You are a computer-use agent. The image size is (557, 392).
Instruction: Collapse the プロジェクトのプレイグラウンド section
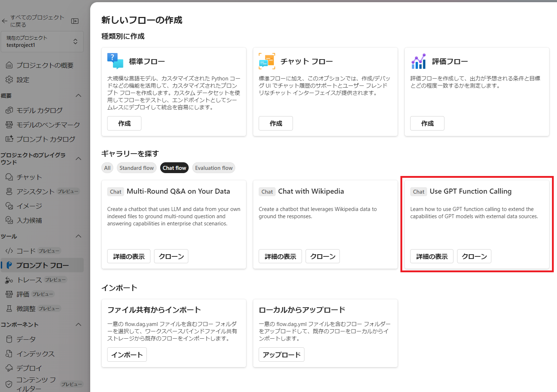pos(78,159)
